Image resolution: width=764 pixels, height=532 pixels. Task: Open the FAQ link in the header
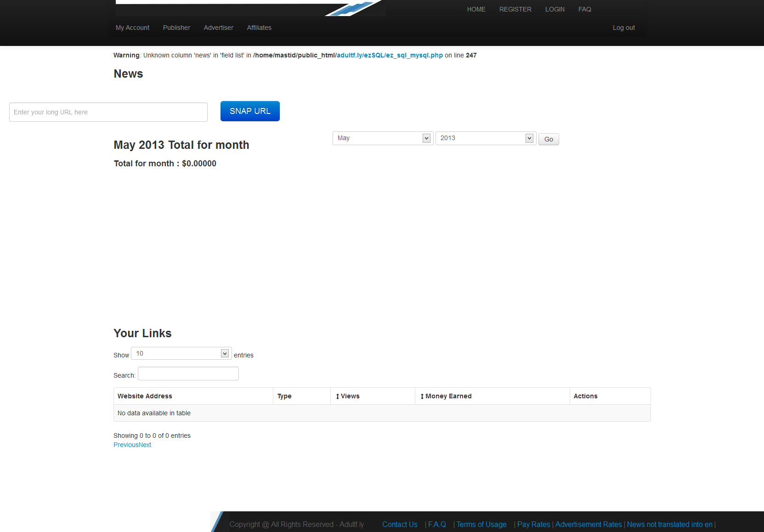584,9
